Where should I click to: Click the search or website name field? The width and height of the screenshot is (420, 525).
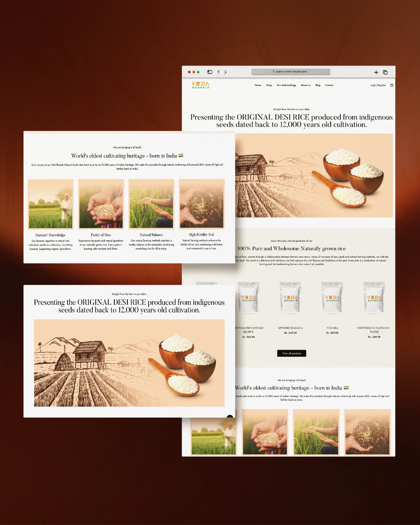point(291,72)
